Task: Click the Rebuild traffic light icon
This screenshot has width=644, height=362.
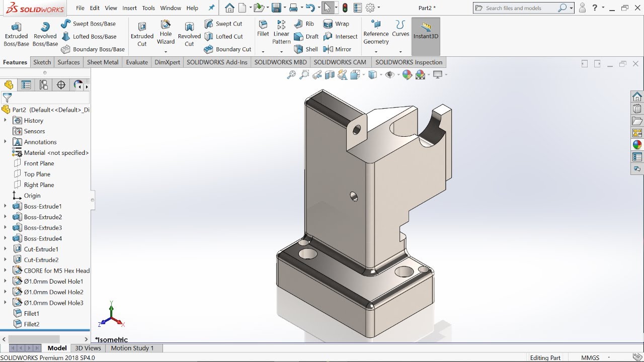Action: point(345,8)
